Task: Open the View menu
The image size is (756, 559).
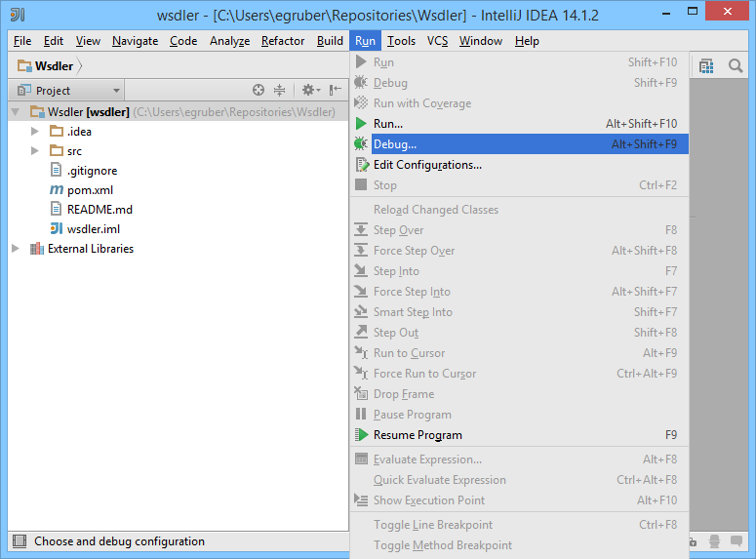Action: point(88,41)
